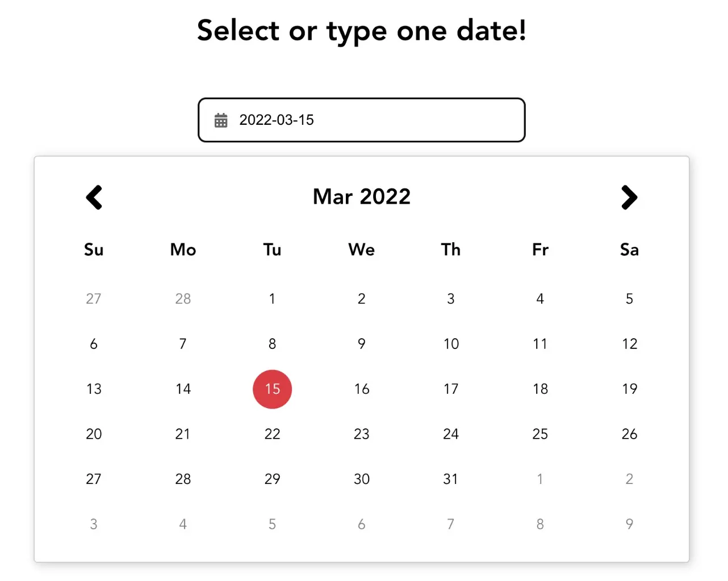Screen dimensions: 728x581
Task: Pick Sunday March 6
Action: (94, 344)
